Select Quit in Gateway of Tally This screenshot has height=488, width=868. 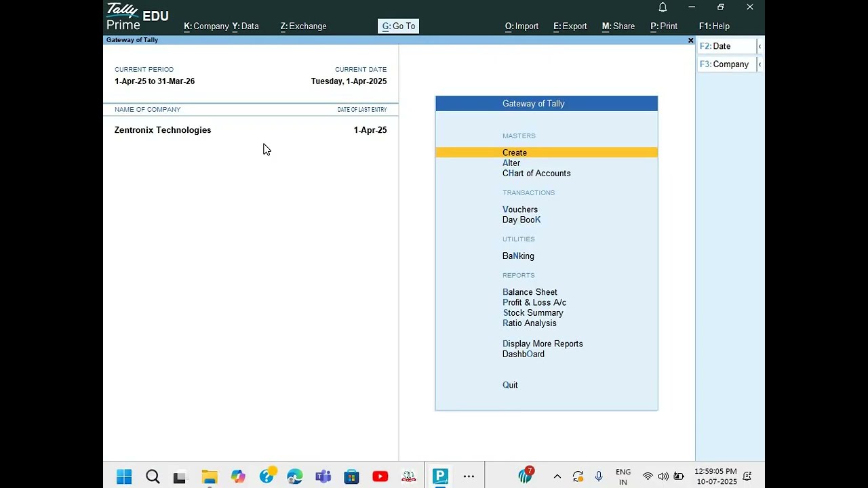(510, 385)
